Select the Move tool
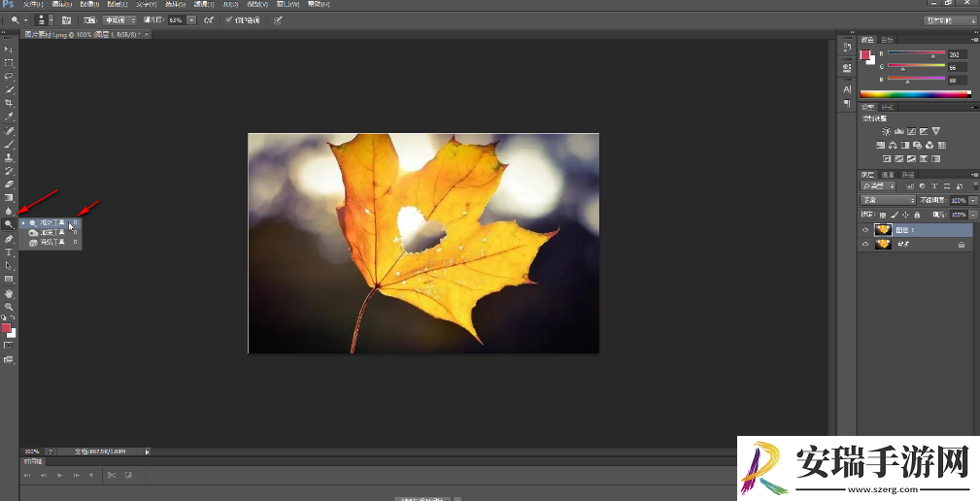 tap(9, 49)
